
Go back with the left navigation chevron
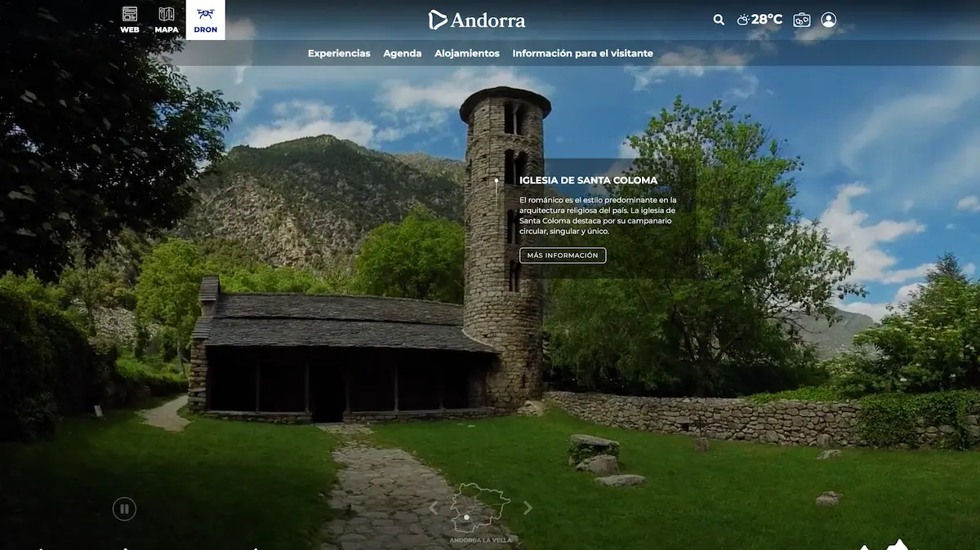pyautogui.click(x=434, y=508)
